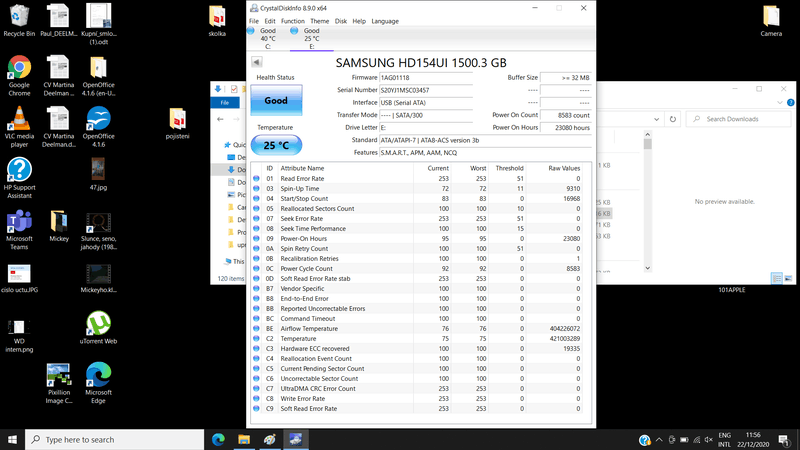Click the Search Downloads box in Explorer
The height and width of the screenshot is (450, 800).
click(x=738, y=119)
